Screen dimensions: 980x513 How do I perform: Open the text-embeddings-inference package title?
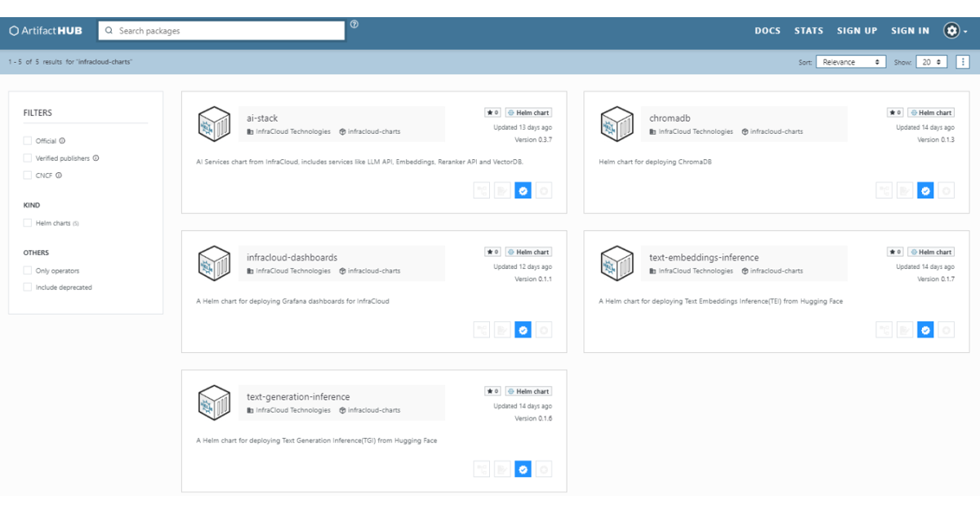[x=704, y=257]
